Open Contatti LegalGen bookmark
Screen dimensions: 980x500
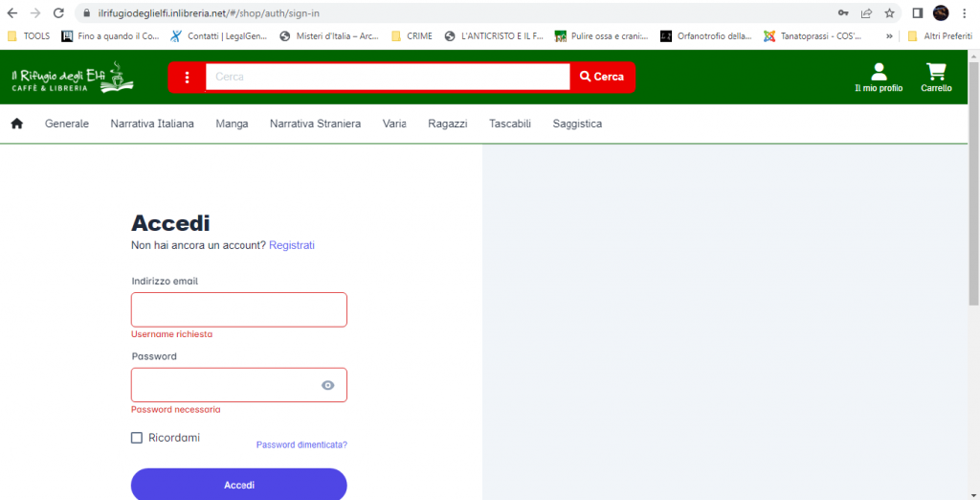pyautogui.click(x=219, y=36)
